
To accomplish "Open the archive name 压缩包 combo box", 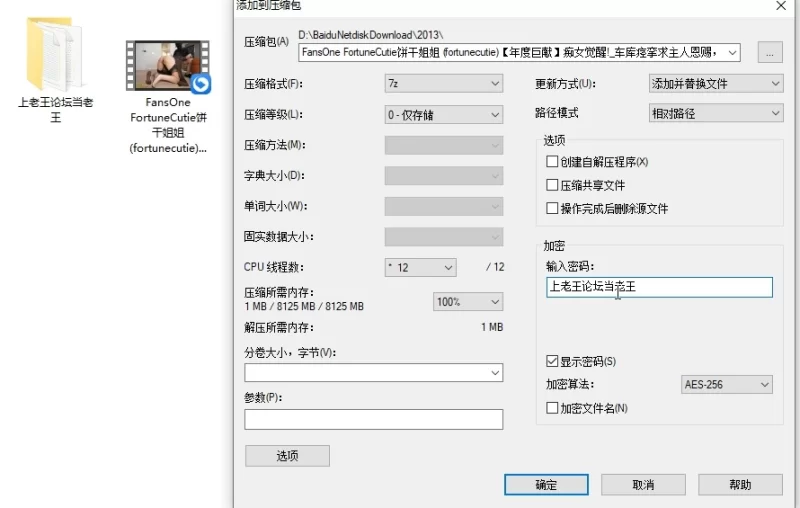I will [x=519, y=53].
